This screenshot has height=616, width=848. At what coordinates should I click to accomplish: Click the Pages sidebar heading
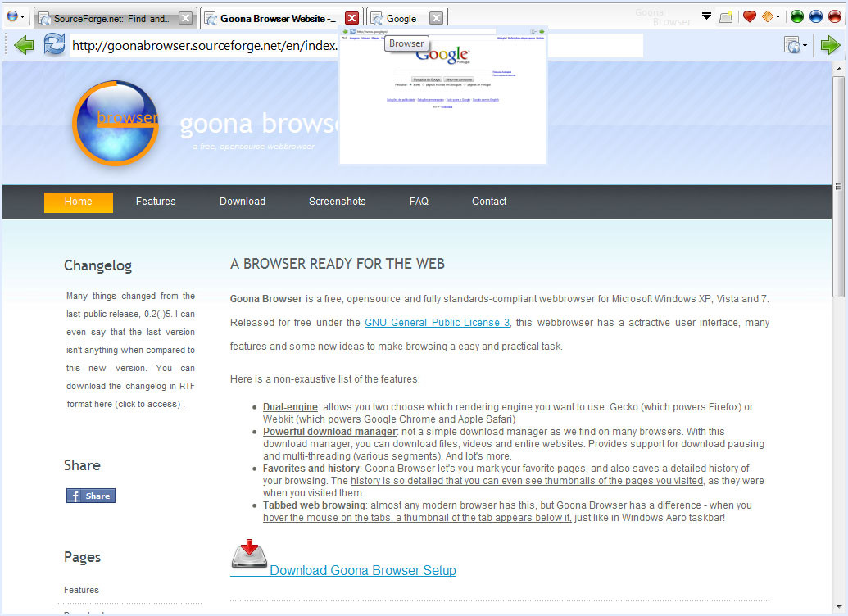tap(82, 558)
